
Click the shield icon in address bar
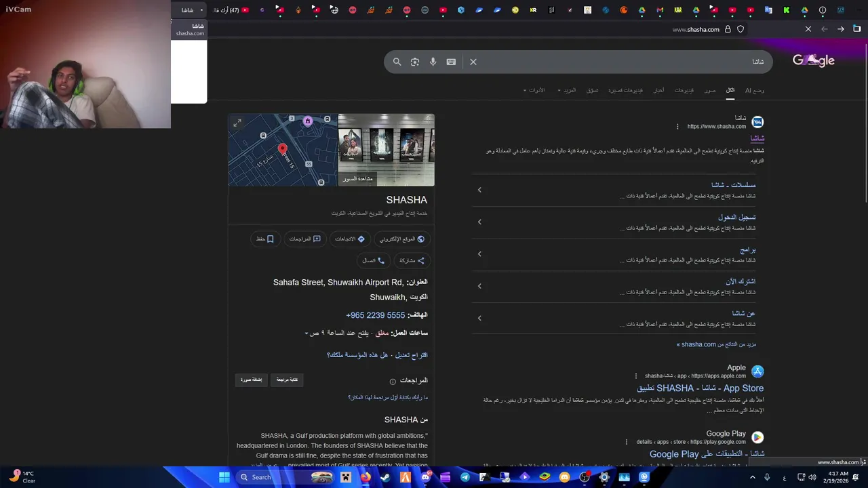[741, 29]
